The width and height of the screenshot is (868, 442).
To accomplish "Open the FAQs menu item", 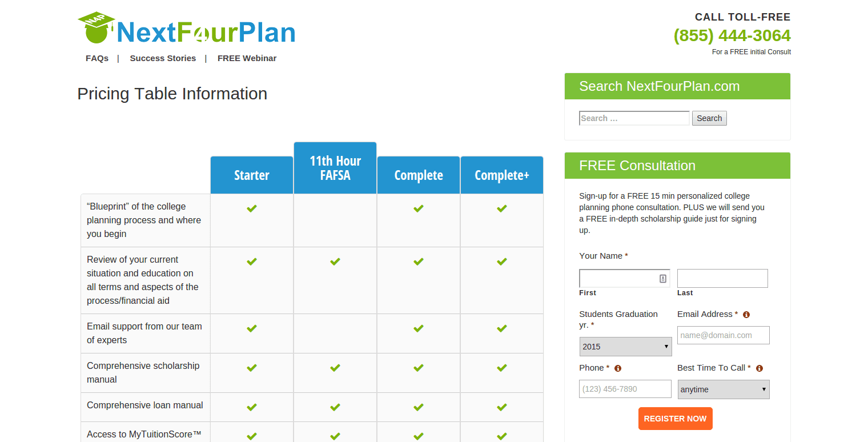I will (97, 58).
